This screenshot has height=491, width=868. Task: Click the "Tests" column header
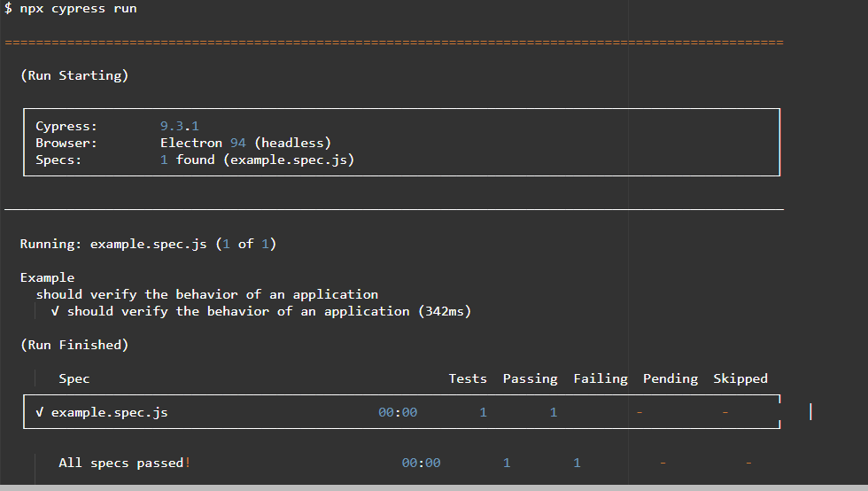[x=468, y=378]
